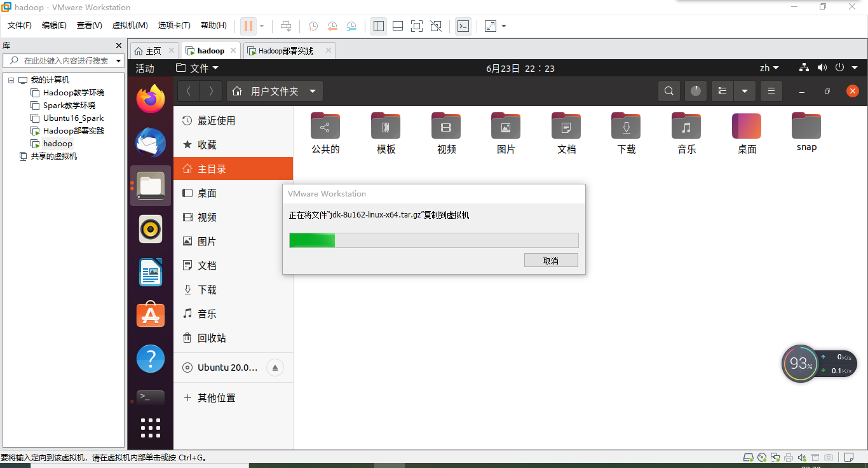Switch to the Hadoop部署实践 tab
The width and height of the screenshot is (868, 468).
point(290,51)
